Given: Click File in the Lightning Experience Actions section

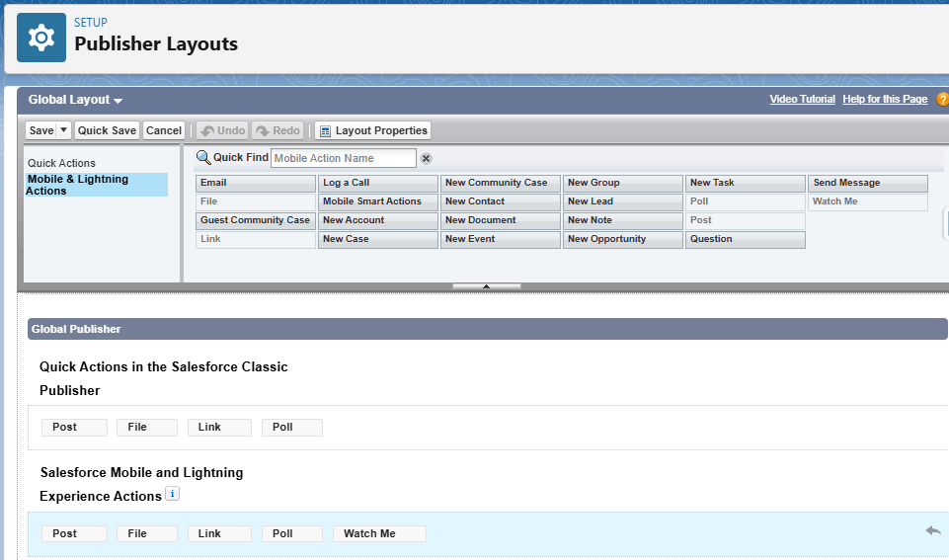Looking at the screenshot, I should coord(147,534).
